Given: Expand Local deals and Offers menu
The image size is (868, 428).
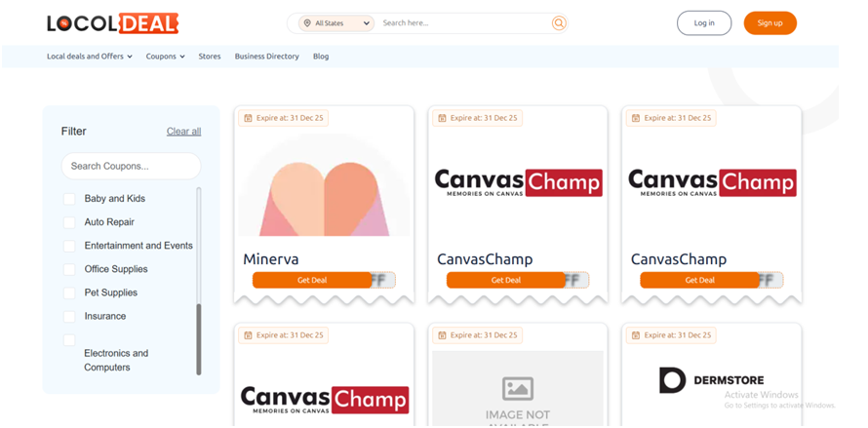Looking at the screenshot, I should [x=89, y=57].
